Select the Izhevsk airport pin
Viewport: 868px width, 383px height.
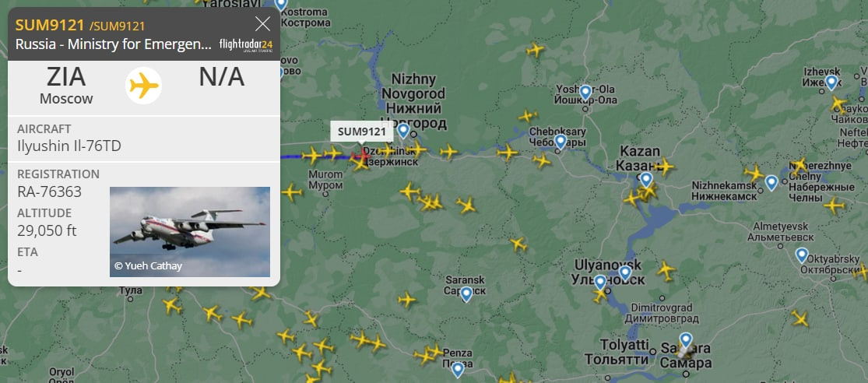coord(831,83)
